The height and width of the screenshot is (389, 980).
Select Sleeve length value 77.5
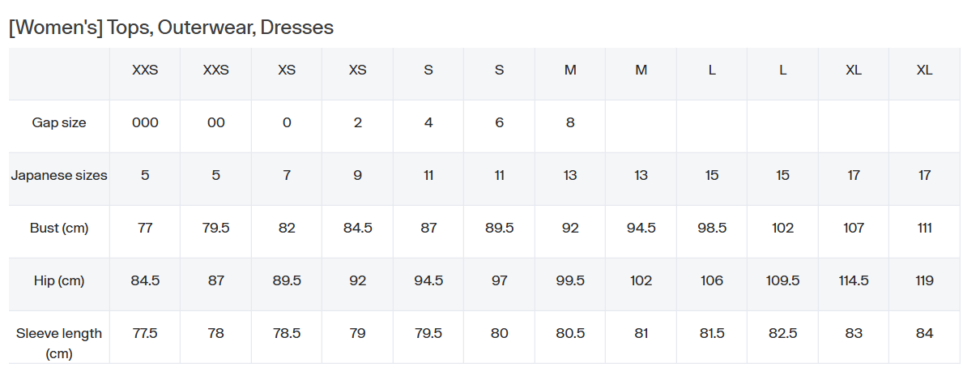[145, 333]
